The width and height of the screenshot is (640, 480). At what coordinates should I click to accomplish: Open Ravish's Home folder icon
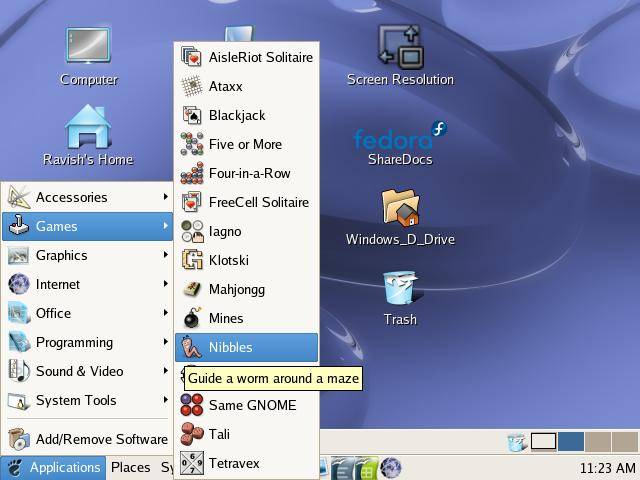(x=88, y=128)
